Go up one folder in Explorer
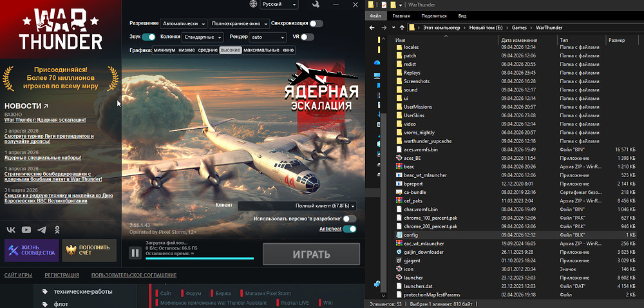 [397, 28]
